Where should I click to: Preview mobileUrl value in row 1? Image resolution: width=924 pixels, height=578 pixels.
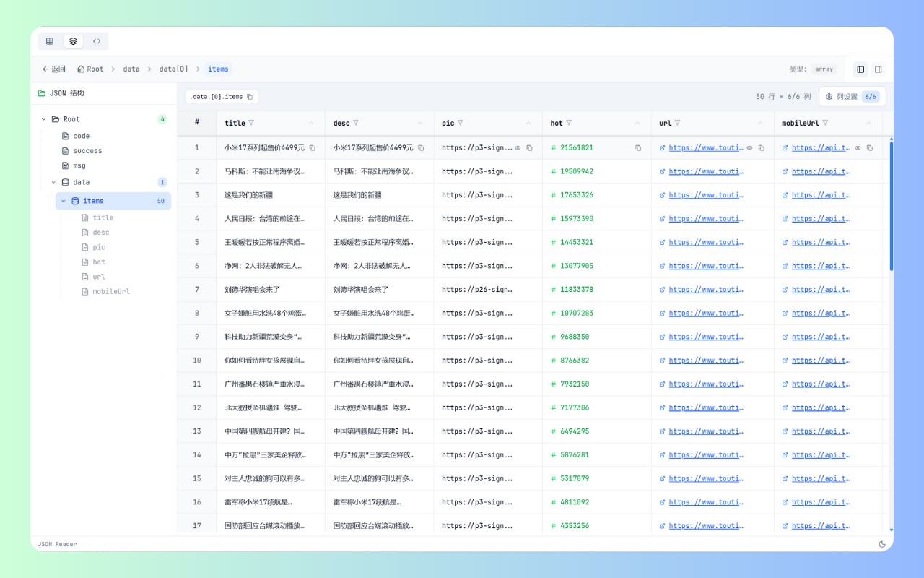[x=858, y=148]
